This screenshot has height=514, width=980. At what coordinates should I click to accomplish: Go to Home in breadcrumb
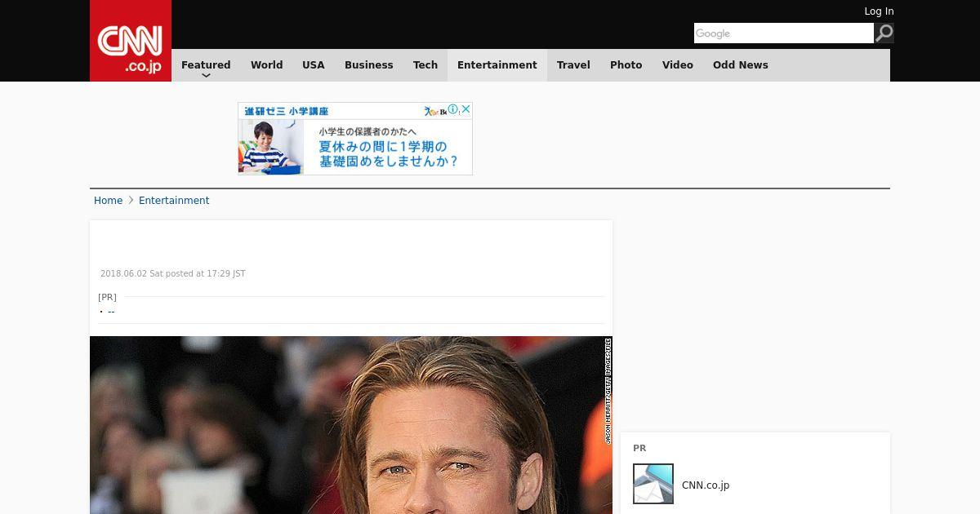pos(108,201)
